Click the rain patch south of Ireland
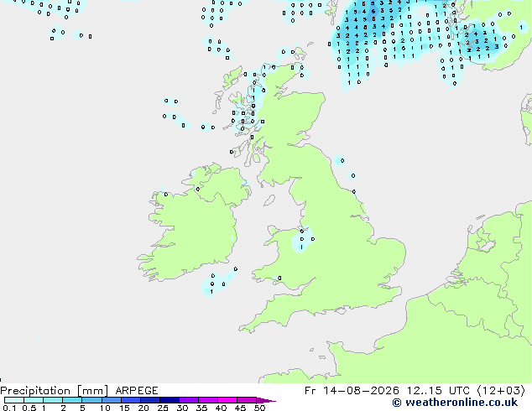 217,282
